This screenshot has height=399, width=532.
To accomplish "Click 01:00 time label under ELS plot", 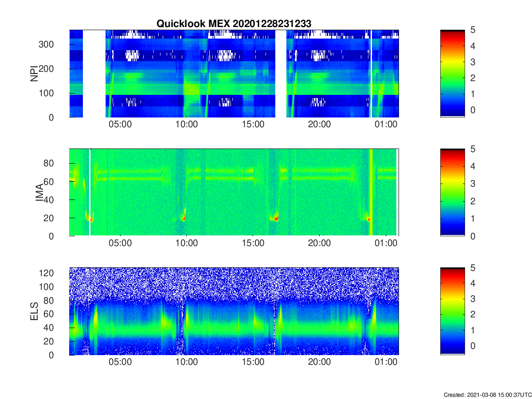I will [386, 363].
